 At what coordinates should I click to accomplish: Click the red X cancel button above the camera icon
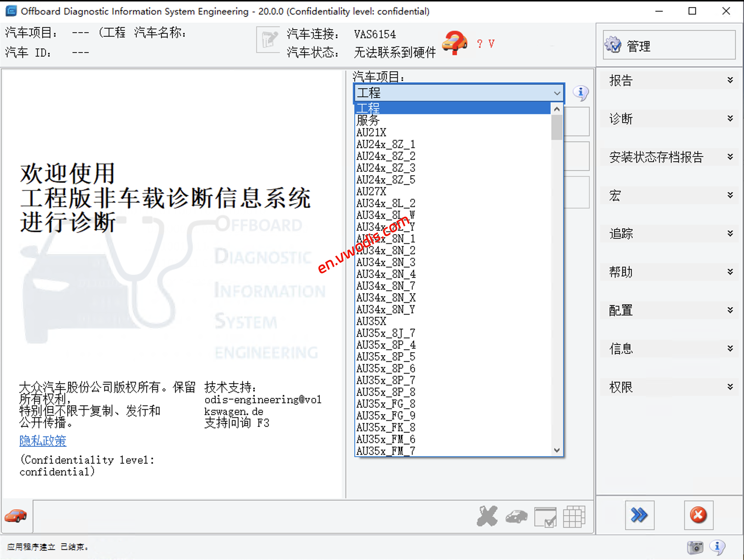(x=698, y=515)
